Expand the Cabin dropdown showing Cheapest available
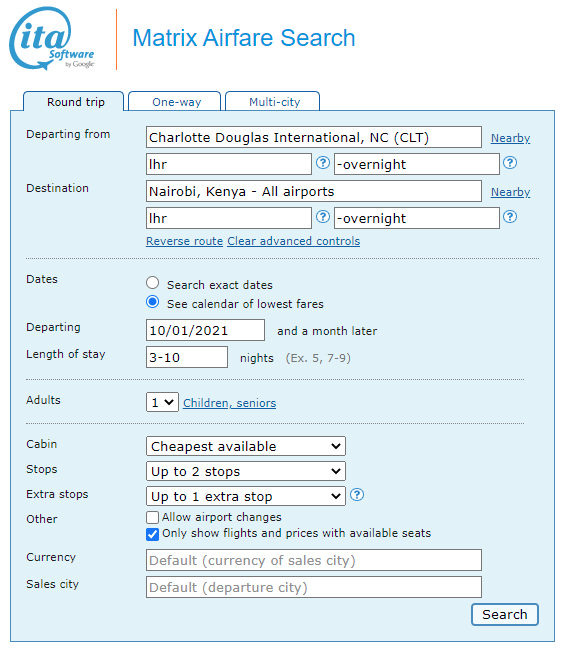 (246, 446)
